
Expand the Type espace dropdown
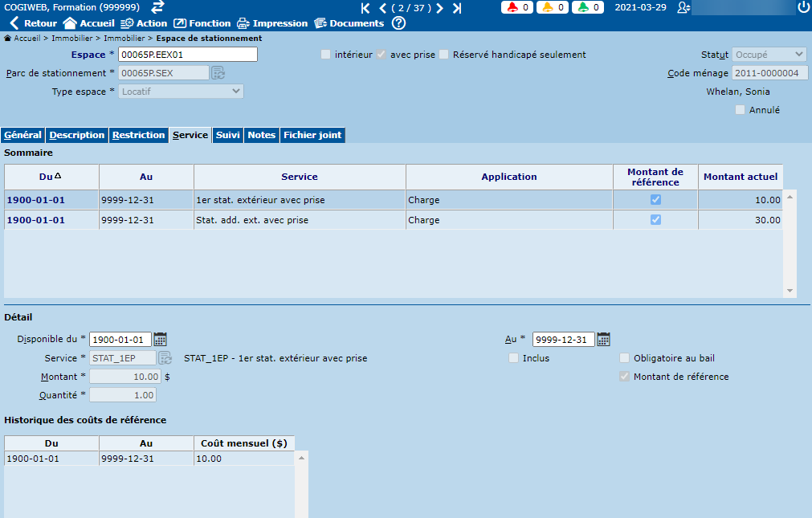point(181,92)
